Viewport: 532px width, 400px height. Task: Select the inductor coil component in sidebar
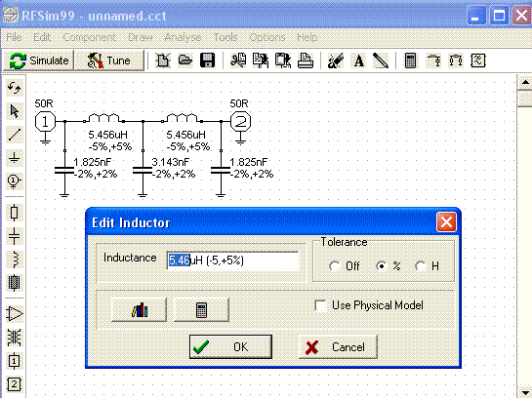[x=14, y=260]
